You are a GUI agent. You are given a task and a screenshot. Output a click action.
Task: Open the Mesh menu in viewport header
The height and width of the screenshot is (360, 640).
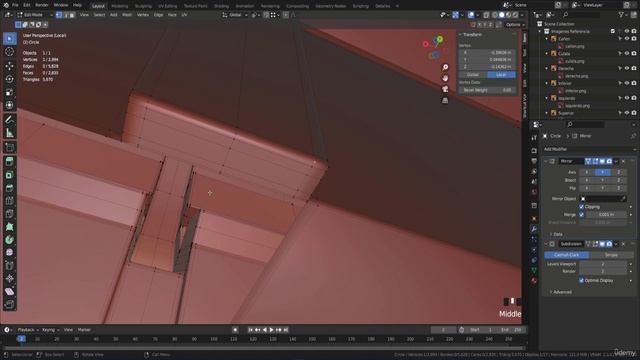[127, 15]
